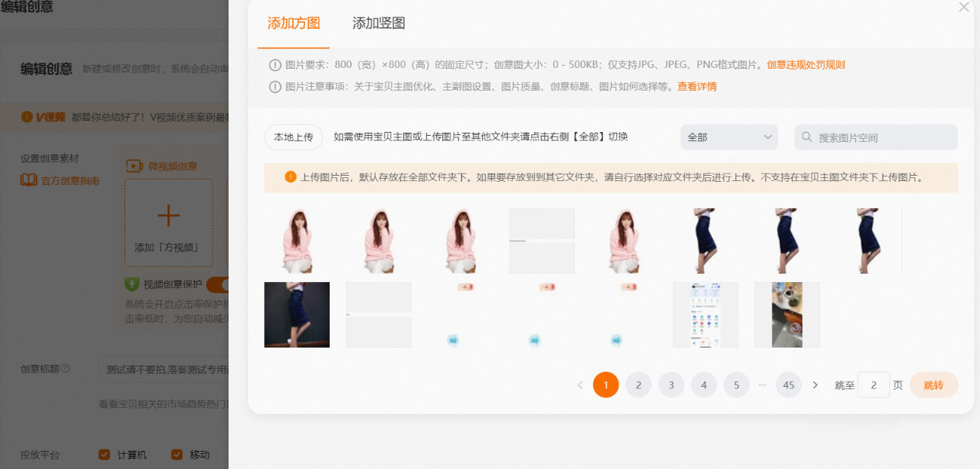The image size is (980, 469).
Task: Expand the next page chevron arrow
Action: (815, 385)
